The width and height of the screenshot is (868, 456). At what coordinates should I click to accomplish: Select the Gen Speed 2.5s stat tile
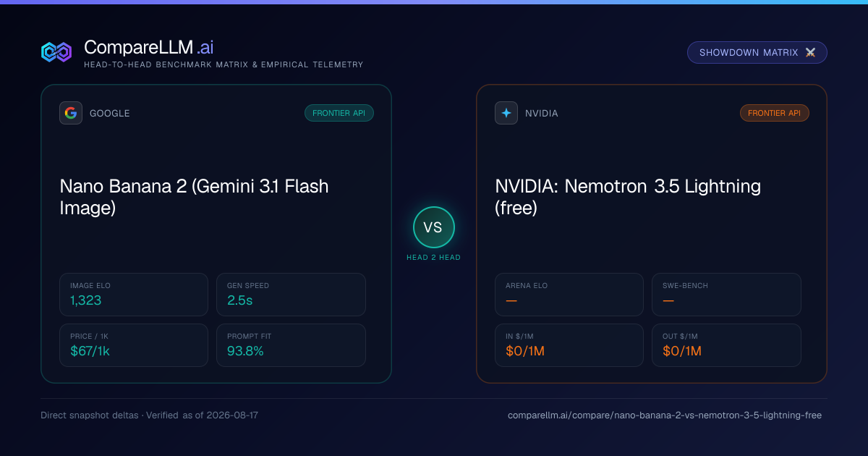click(x=291, y=295)
